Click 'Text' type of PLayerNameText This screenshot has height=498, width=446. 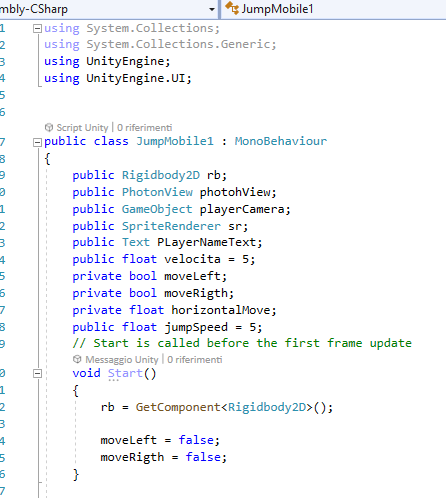[136, 242]
